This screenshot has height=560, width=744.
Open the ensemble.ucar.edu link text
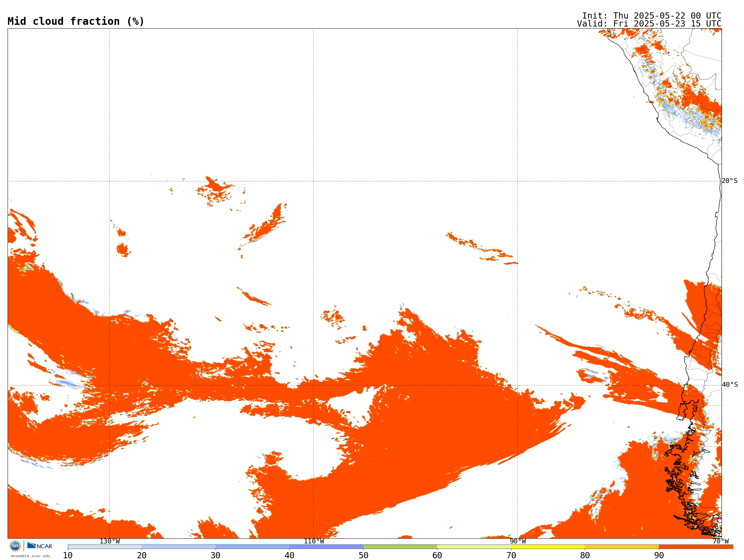(x=30, y=556)
